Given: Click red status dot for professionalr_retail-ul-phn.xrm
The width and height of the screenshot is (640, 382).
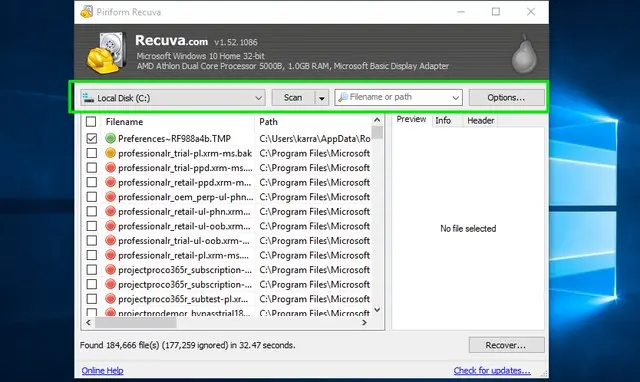Looking at the screenshot, I should (110, 211).
